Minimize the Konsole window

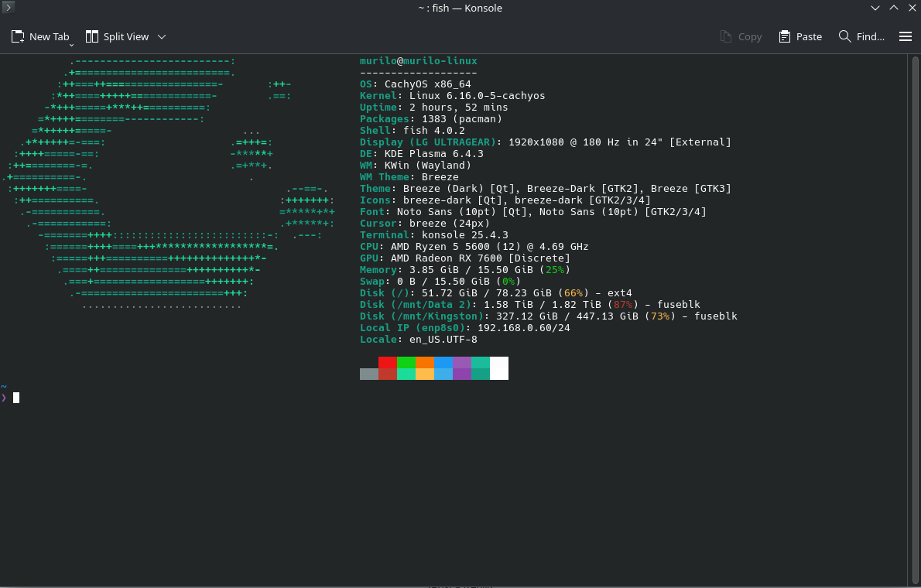(x=875, y=8)
